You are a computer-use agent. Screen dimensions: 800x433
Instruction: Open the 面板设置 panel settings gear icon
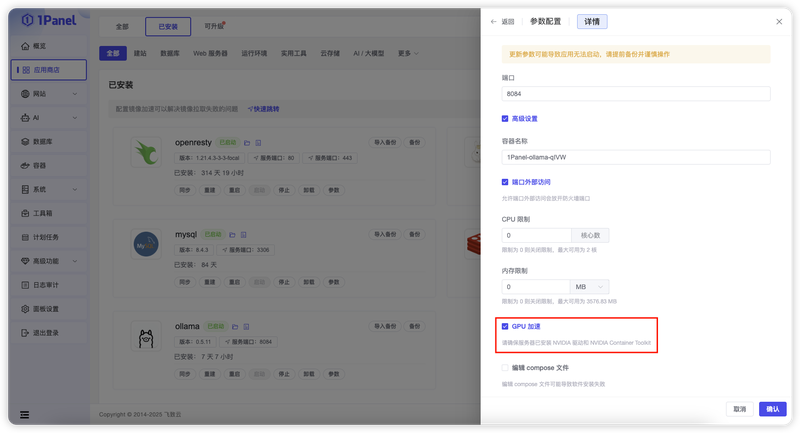[x=25, y=309]
